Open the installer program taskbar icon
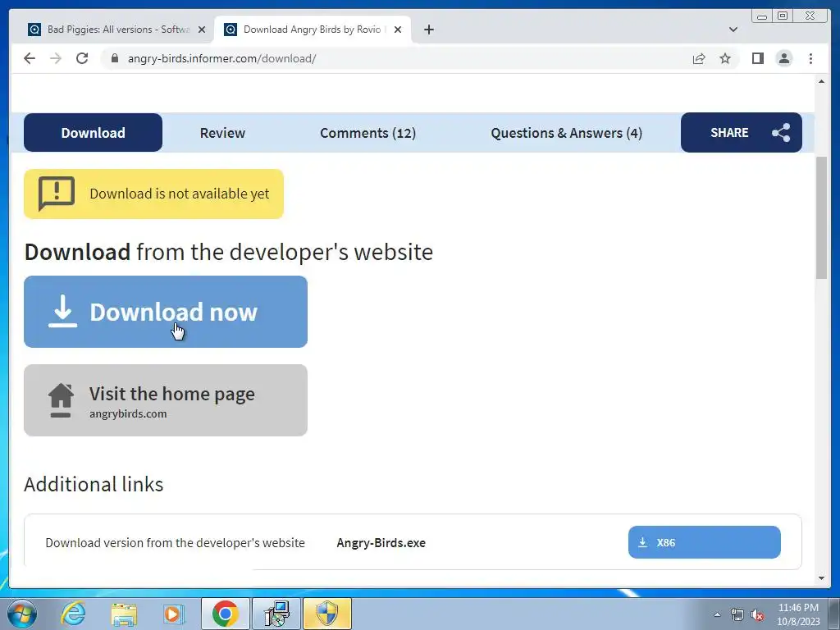Viewport: 840px width, 630px height. (276, 614)
